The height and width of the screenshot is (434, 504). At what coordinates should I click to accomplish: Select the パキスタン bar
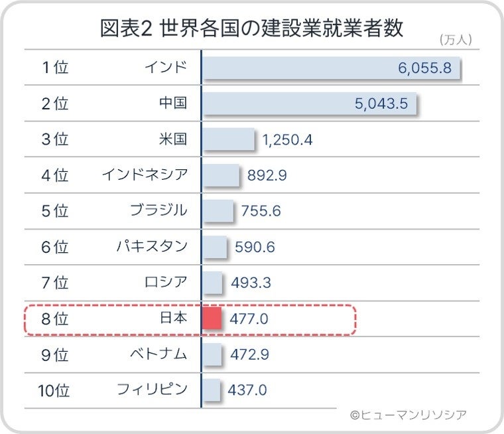214,247
